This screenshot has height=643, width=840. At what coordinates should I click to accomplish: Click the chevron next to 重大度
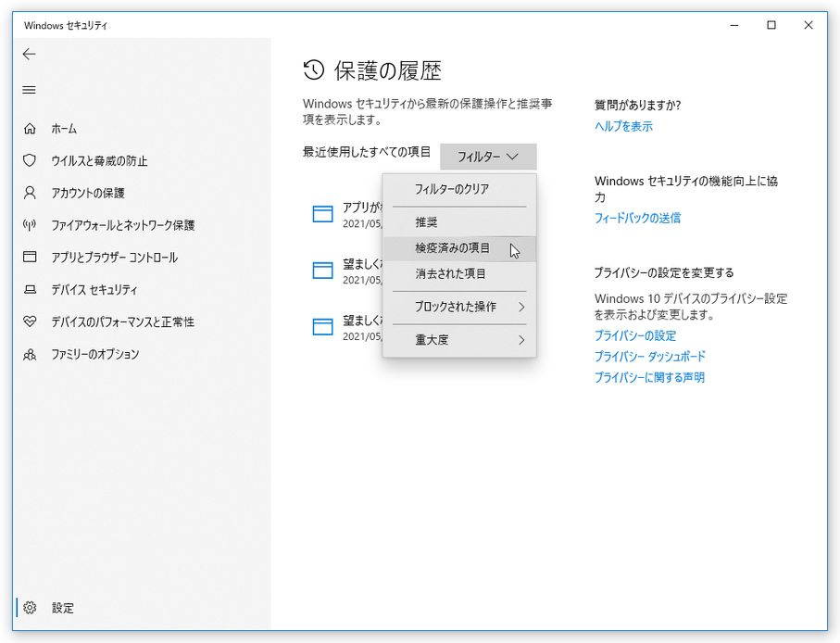pos(521,340)
